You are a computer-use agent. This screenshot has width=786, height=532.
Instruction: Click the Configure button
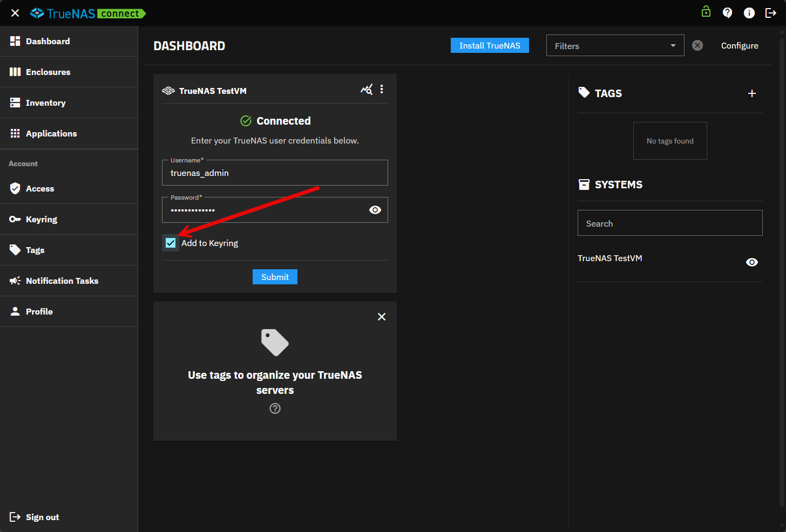click(x=740, y=45)
